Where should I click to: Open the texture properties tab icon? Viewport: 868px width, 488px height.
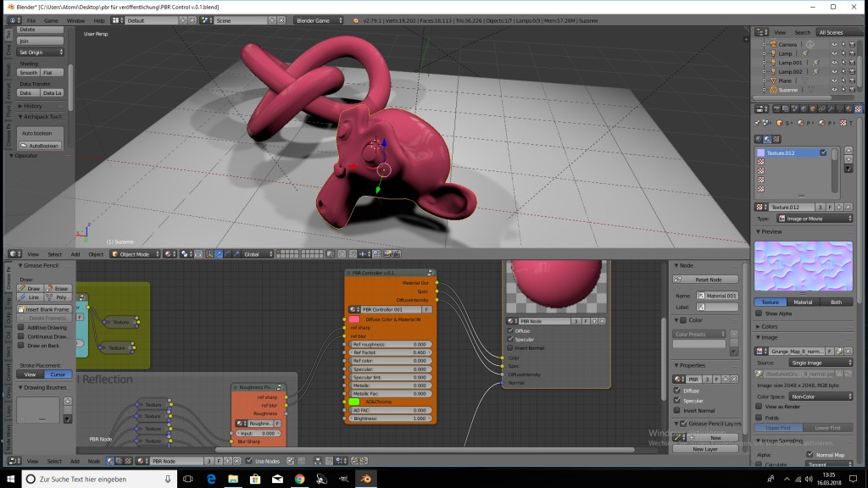858,109
